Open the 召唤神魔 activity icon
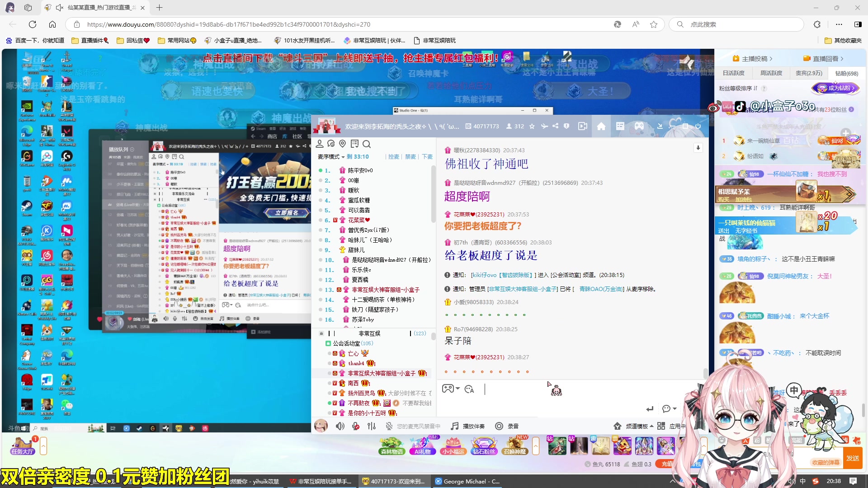The image size is (868, 488). pyautogui.click(x=515, y=446)
